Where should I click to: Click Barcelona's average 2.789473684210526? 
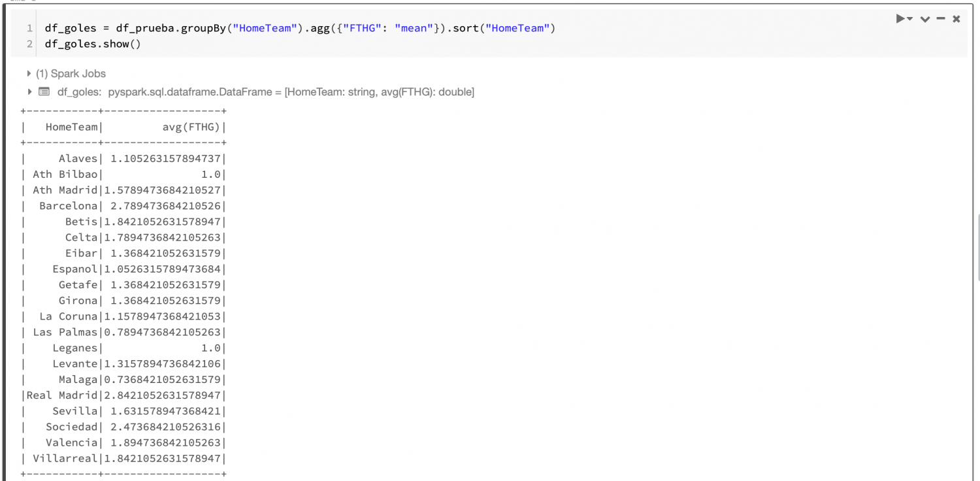tap(165, 206)
